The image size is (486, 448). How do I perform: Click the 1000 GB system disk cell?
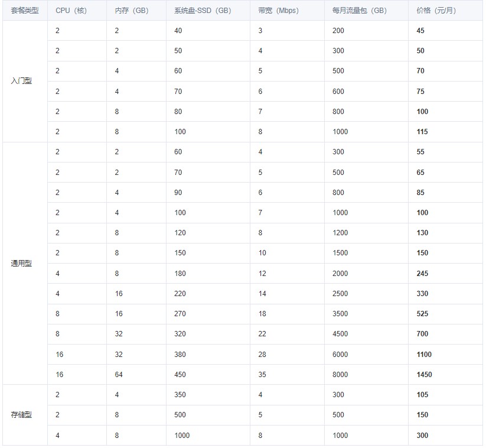point(208,435)
